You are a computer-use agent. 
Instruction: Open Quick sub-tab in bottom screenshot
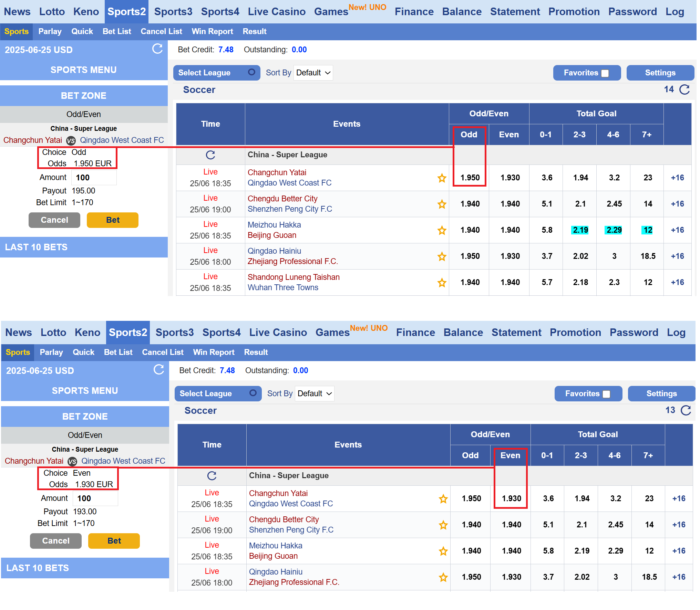[83, 352]
